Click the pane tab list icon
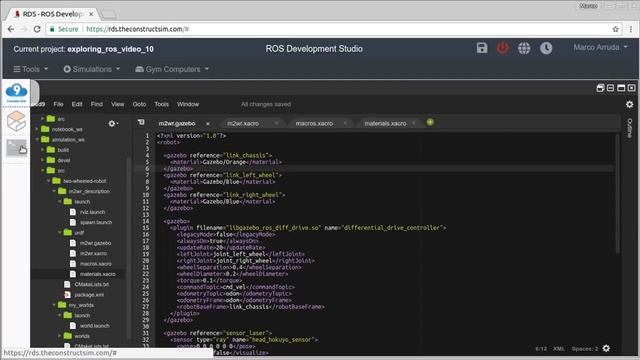640x360 pixels. pos(141,122)
